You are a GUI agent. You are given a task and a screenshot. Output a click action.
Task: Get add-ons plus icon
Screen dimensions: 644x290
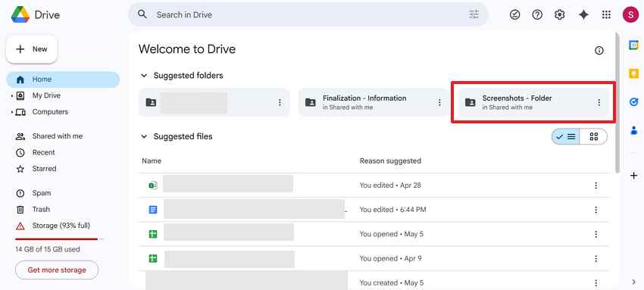click(633, 176)
